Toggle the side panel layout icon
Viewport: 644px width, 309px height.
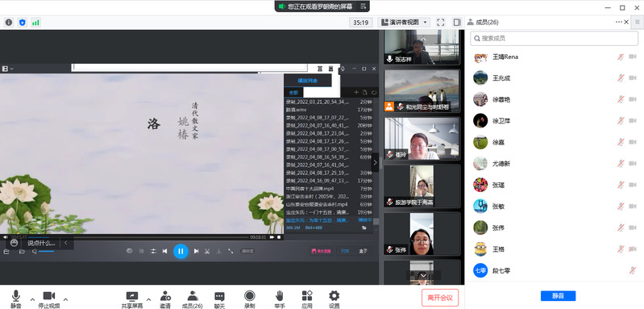click(x=457, y=23)
